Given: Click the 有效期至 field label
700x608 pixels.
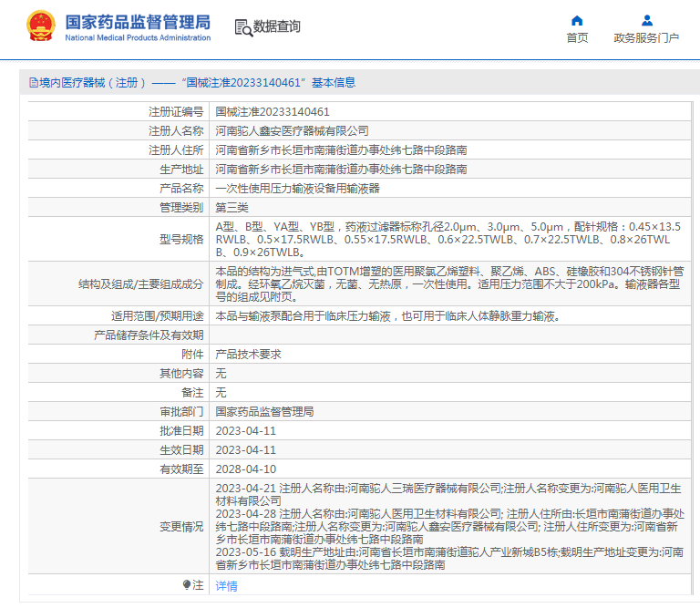Looking at the screenshot, I should pos(181,469).
